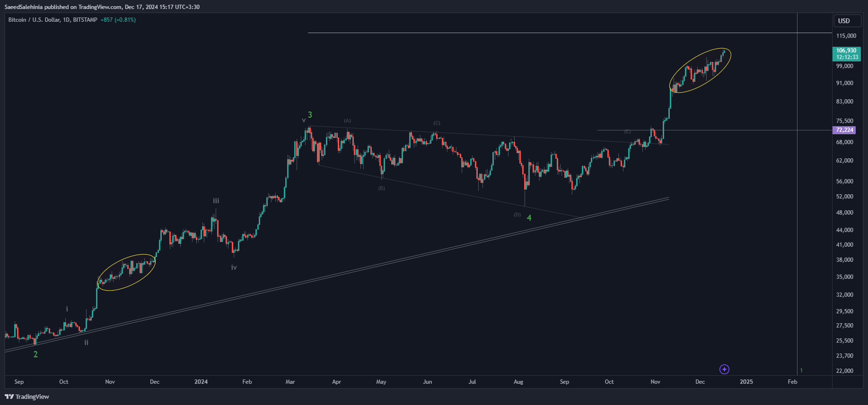The width and height of the screenshot is (868, 405).
Task: Click the 115,000 price axis label
Action: 846,36
